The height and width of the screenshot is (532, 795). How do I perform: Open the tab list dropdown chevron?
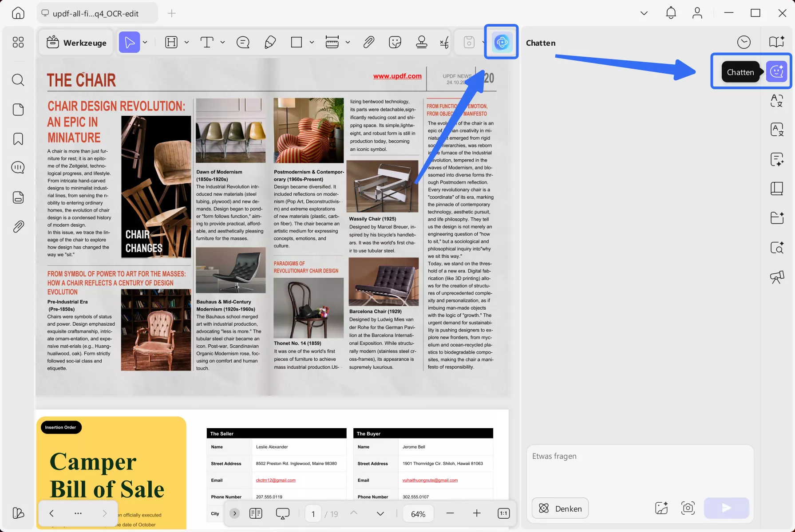click(x=644, y=13)
